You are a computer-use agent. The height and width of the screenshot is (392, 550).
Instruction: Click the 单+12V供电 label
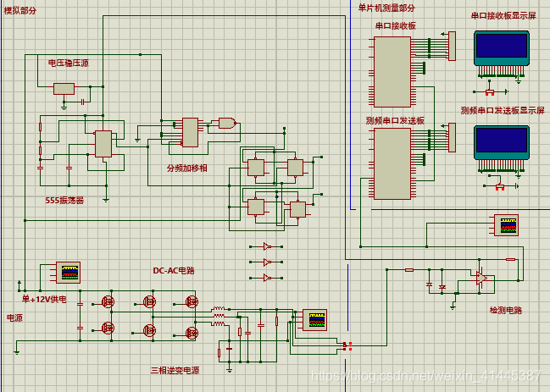click(44, 299)
